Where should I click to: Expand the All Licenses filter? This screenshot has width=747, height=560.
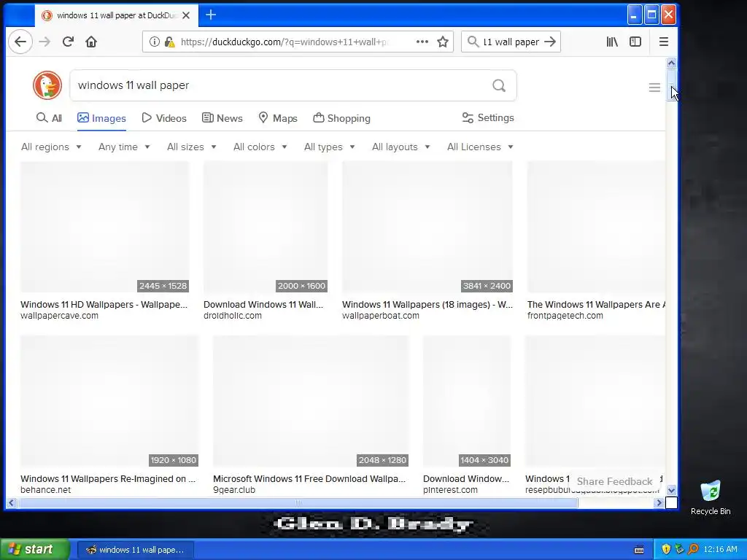[x=480, y=147]
